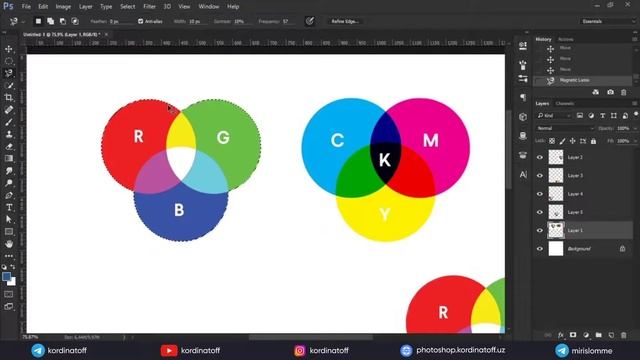Image resolution: width=640 pixels, height=360 pixels.
Task: Select the Magnetic Lasso tool in the toolbar
Action: pyautogui.click(x=9, y=73)
